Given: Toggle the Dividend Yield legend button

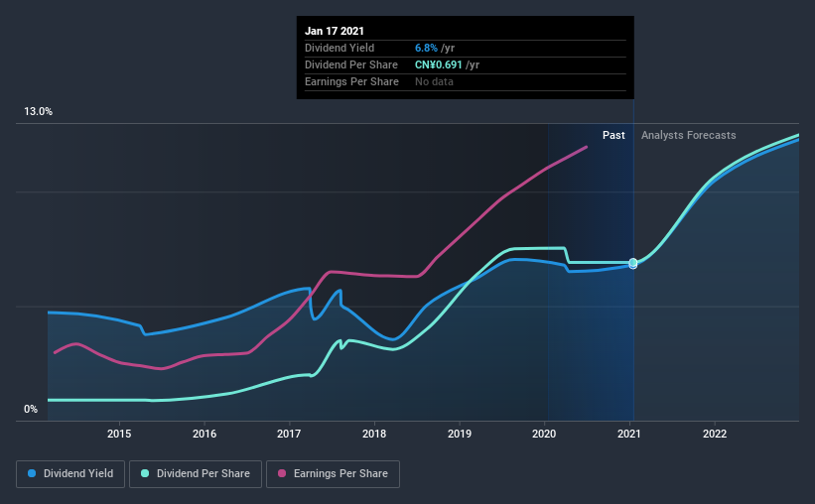Looking at the screenshot, I should pyautogui.click(x=70, y=474).
